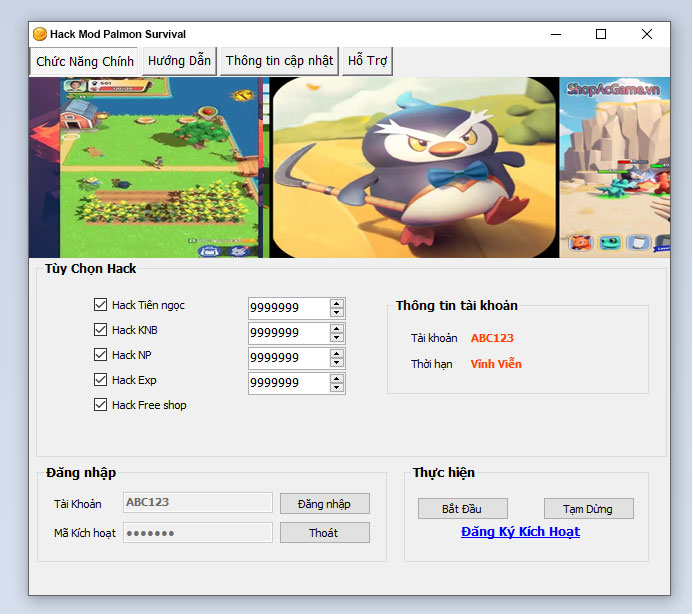The width and height of the screenshot is (693, 616).
Task: Uncheck the Hack NP checkbox
Action: point(100,354)
